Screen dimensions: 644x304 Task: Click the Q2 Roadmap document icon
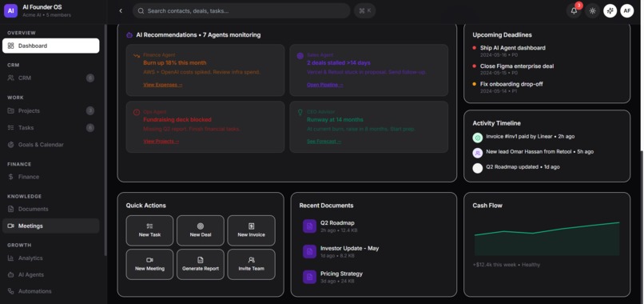click(309, 226)
